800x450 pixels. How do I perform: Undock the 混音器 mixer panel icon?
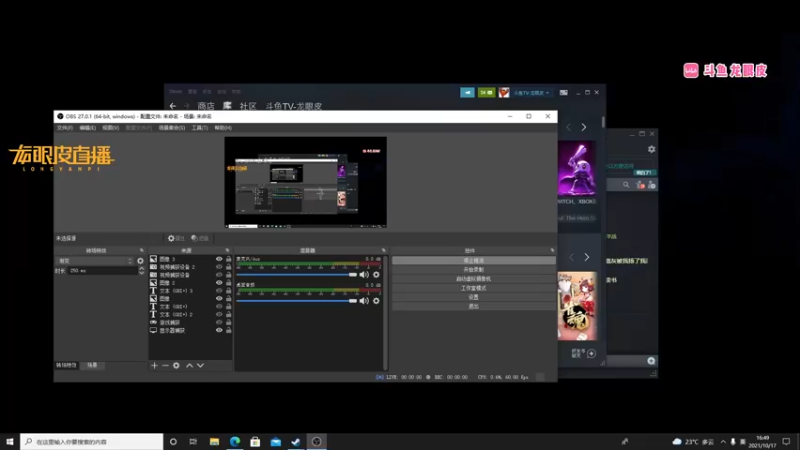click(x=384, y=251)
